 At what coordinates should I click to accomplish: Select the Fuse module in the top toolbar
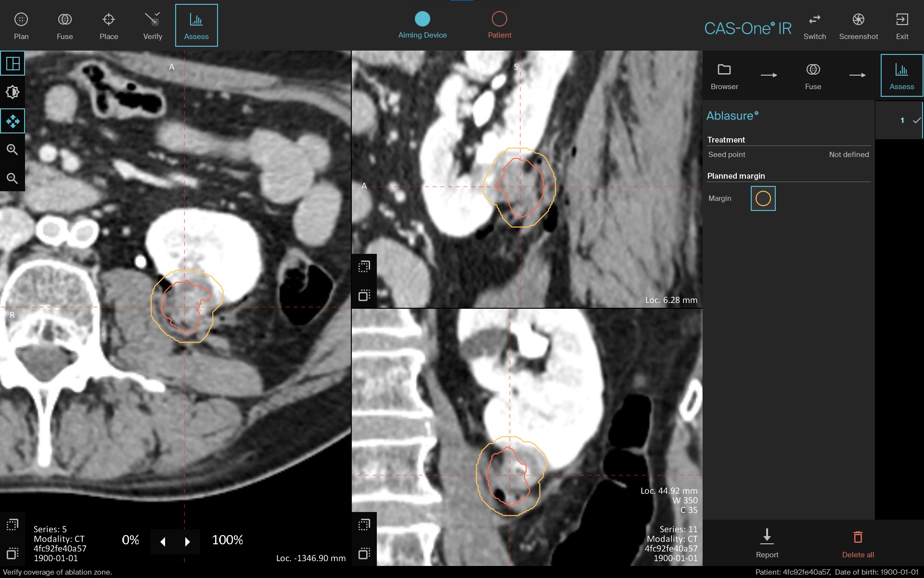click(64, 25)
